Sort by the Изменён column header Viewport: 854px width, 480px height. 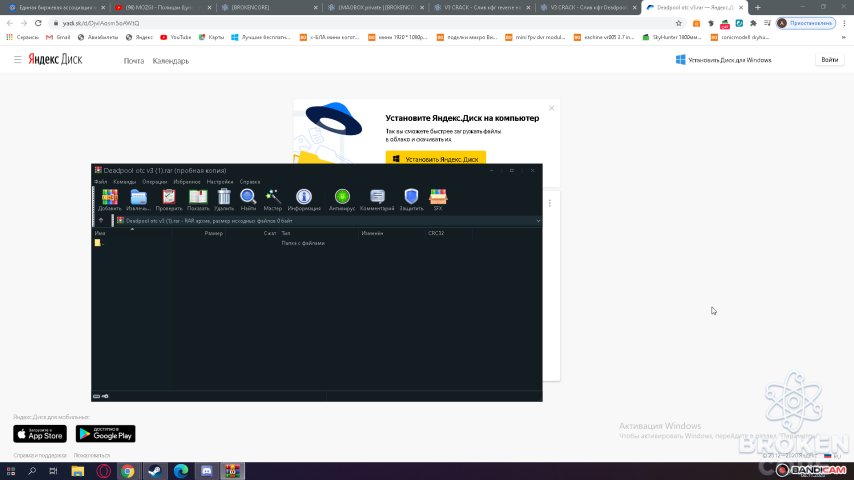[x=373, y=233]
